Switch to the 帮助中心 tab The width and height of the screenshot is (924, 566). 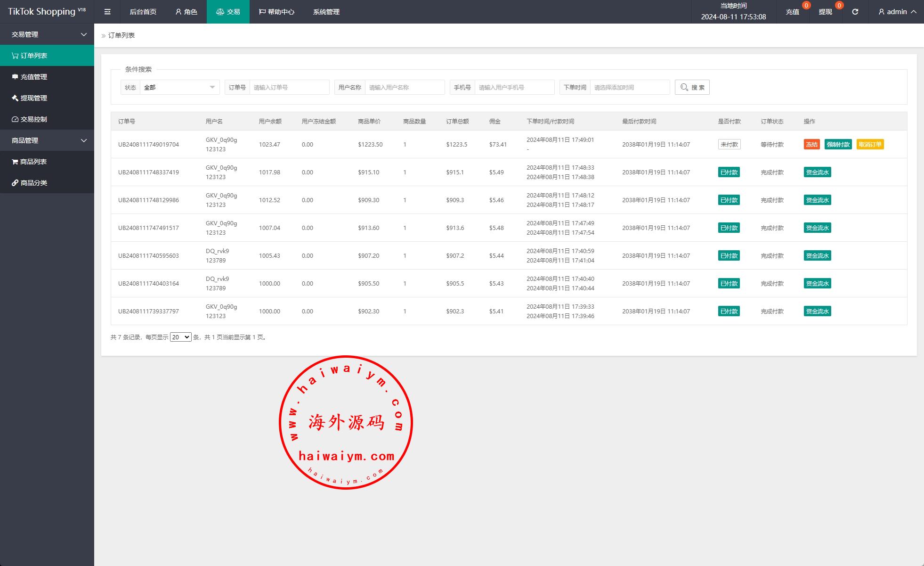coord(276,12)
